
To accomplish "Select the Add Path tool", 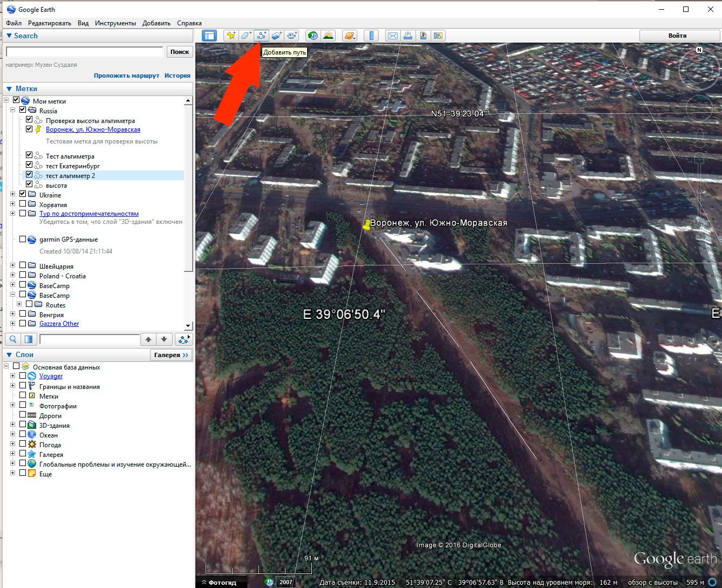I will click(x=261, y=36).
